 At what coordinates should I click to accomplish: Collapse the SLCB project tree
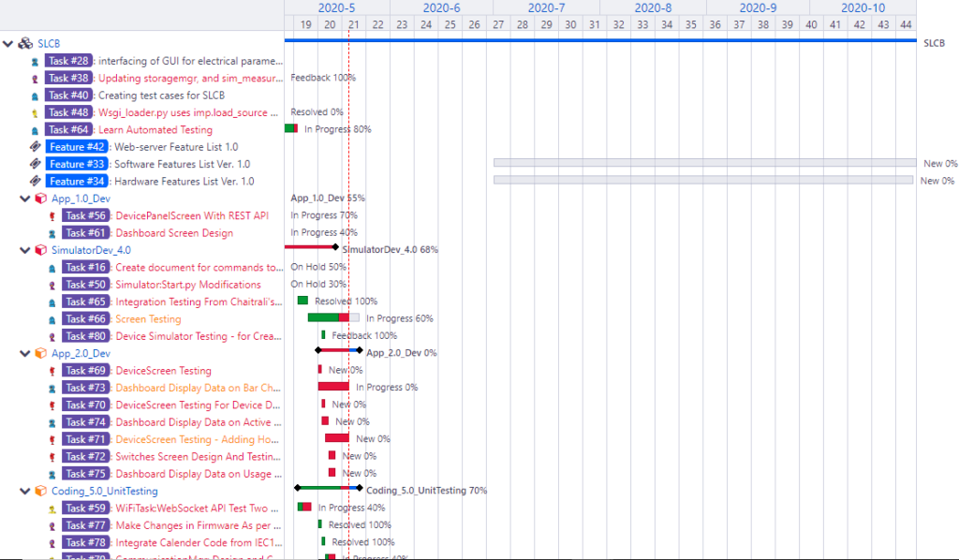pyautogui.click(x=7, y=44)
